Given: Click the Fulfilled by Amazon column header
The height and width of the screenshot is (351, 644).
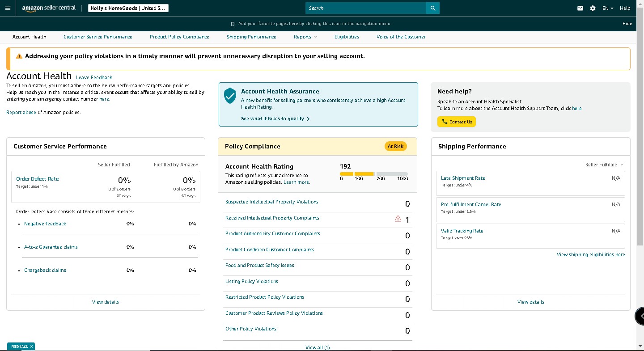Looking at the screenshot, I should pos(176,165).
